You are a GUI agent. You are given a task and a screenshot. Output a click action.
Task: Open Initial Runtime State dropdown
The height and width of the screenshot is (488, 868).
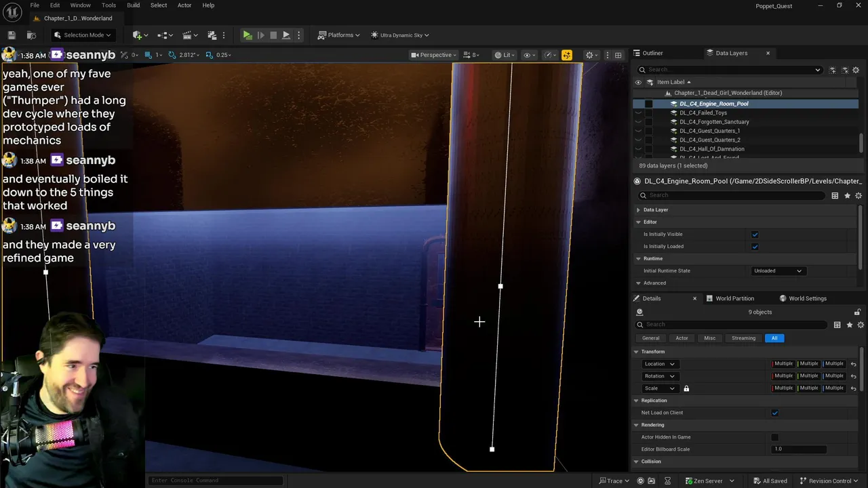777,271
